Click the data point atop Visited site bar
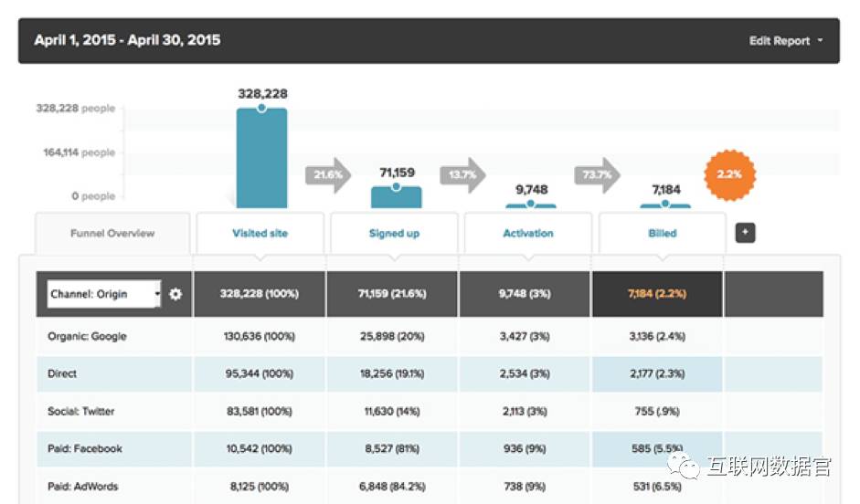The image size is (860, 504). click(x=261, y=109)
